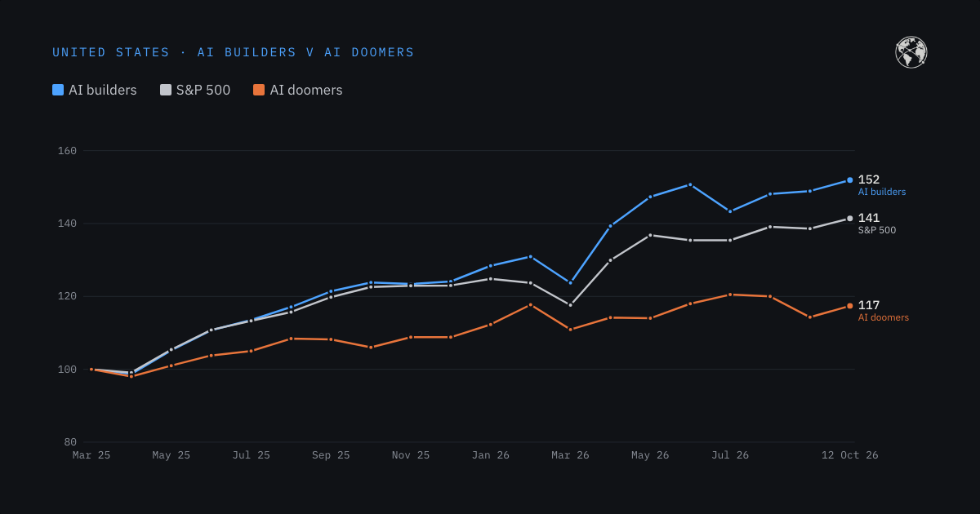Click the orange AI doomers legend swatch

point(259,90)
